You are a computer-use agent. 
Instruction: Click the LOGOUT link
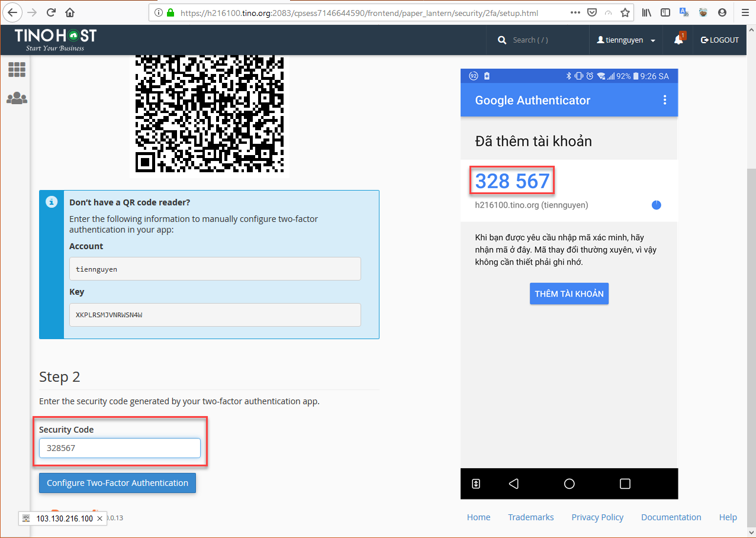720,40
